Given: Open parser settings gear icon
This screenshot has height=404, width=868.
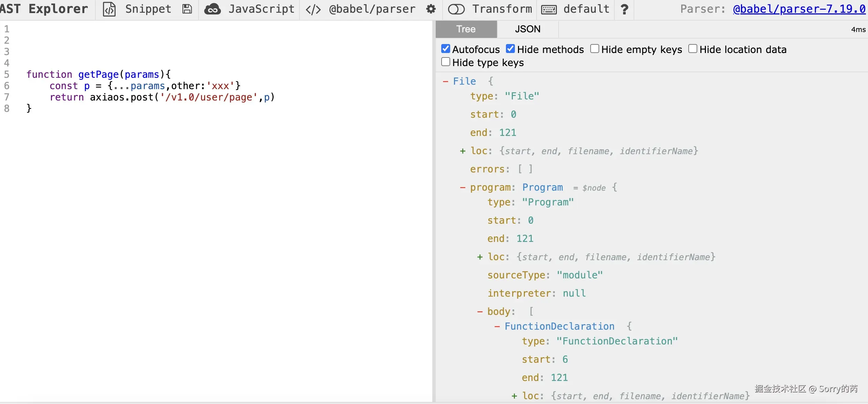Looking at the screenshot, I should 431,9.
